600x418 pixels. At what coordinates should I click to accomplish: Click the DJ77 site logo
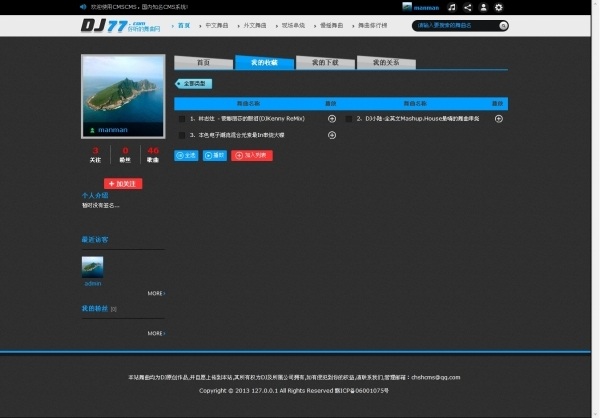coord(112,25)
